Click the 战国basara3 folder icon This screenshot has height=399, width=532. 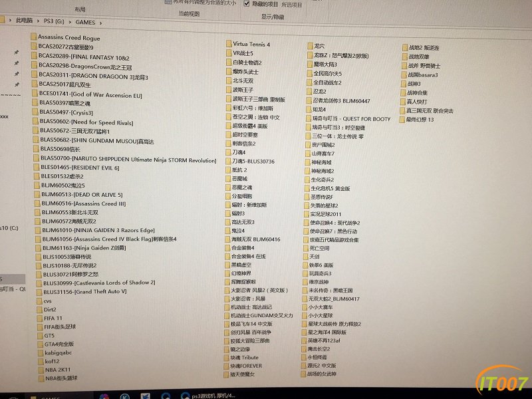coord(404,74)
